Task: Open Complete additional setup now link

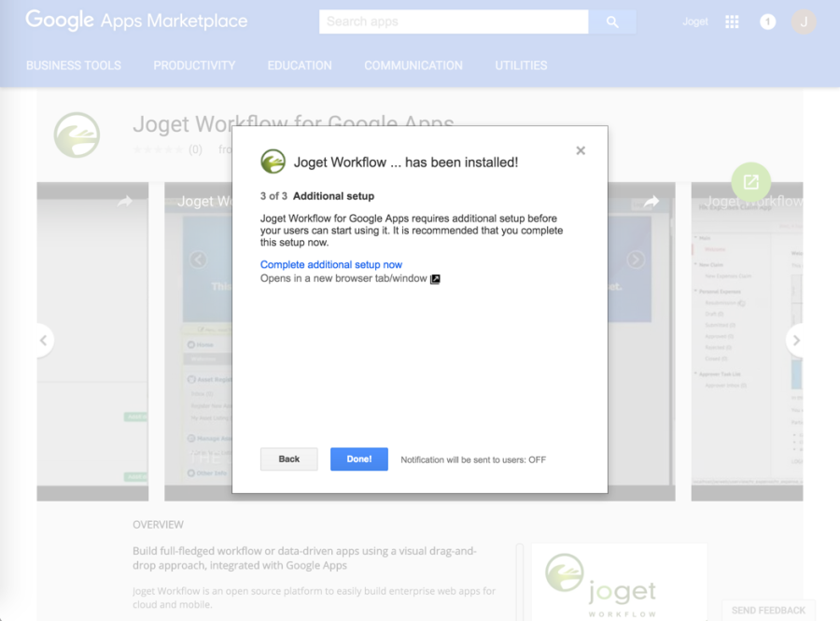Action: tap(331, 264)
